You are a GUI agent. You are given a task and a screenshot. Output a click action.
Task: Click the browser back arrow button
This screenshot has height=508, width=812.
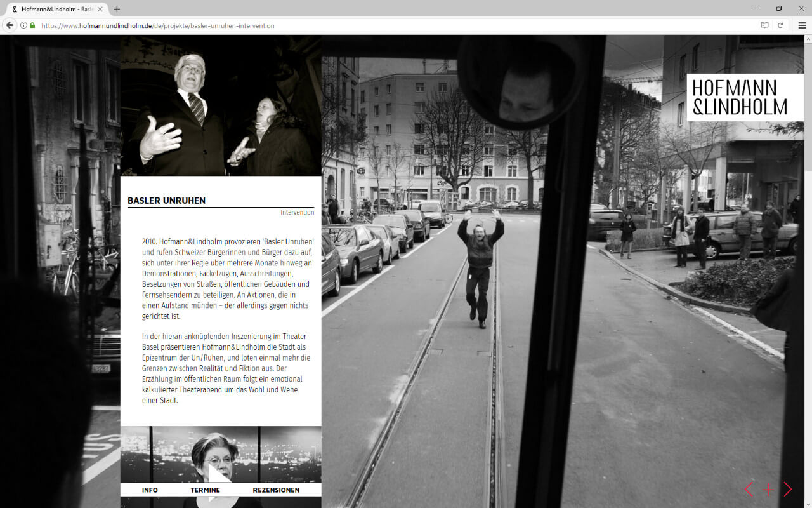point(10,25)
